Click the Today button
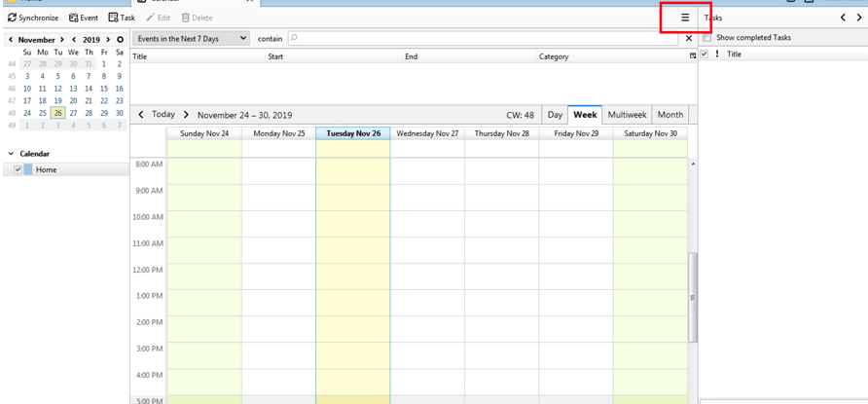Screen dimensions: 868x404 (x=163, y=115)
